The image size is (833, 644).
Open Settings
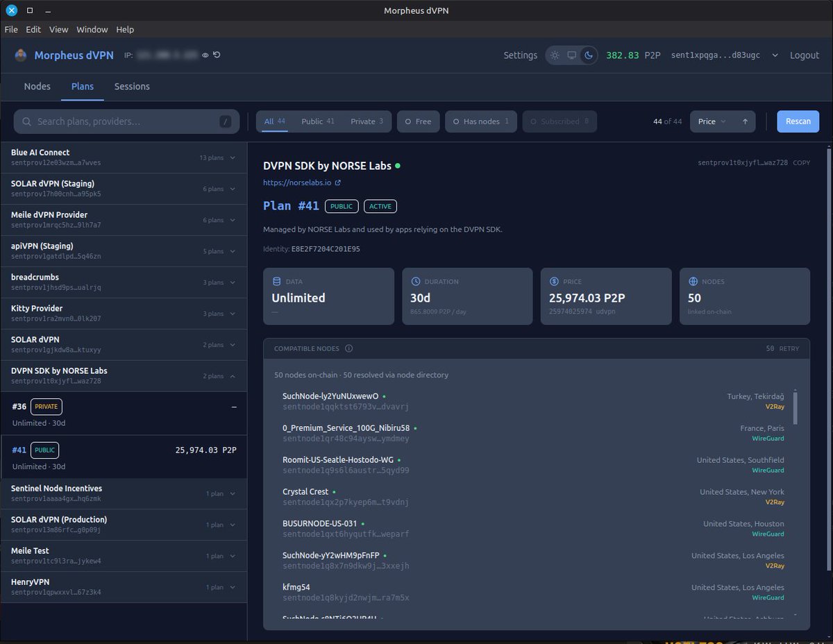pos(521,56)
